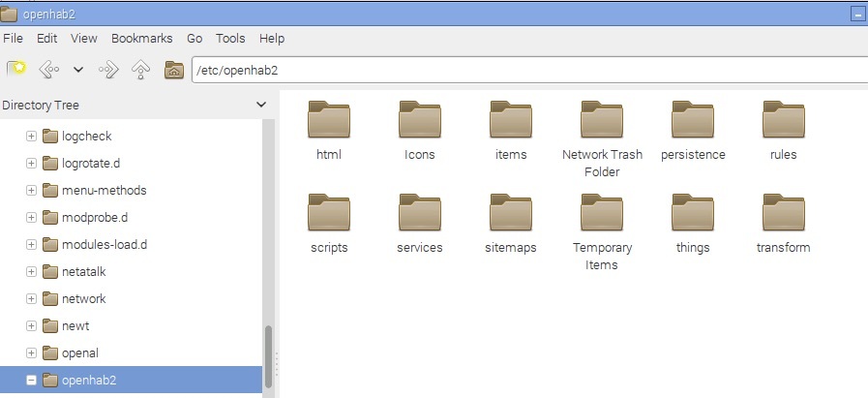Click the openhab2 window title bar icon

point(9,14)
